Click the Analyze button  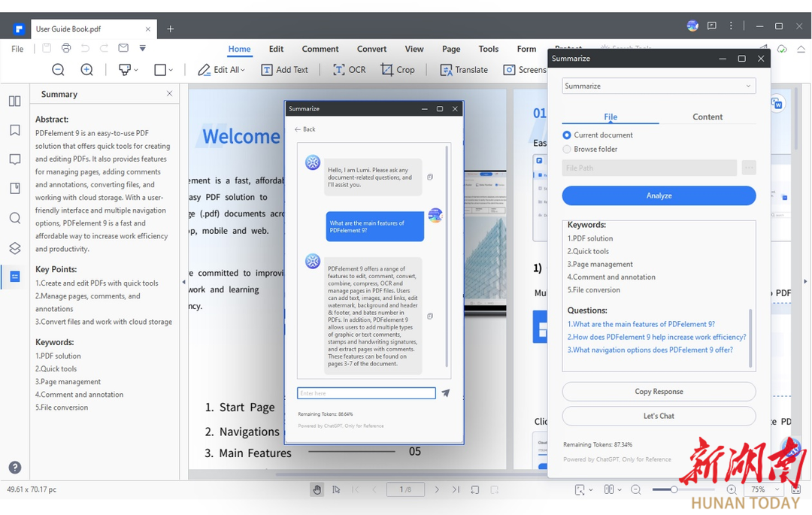pyautogui.click(x=659, y=195)
